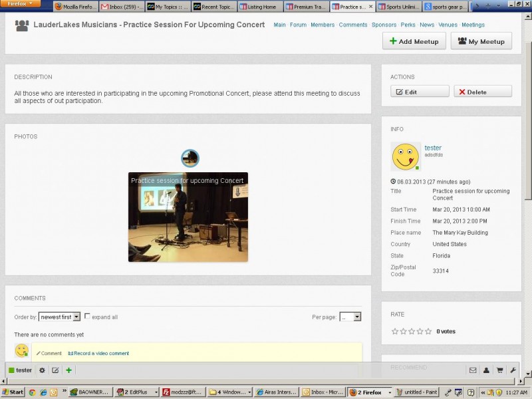Image resolution: width=532 pixels, height=399 pixels.
Task: Launch Chrome from quick launch bar
Action: (x=32, y=392)
